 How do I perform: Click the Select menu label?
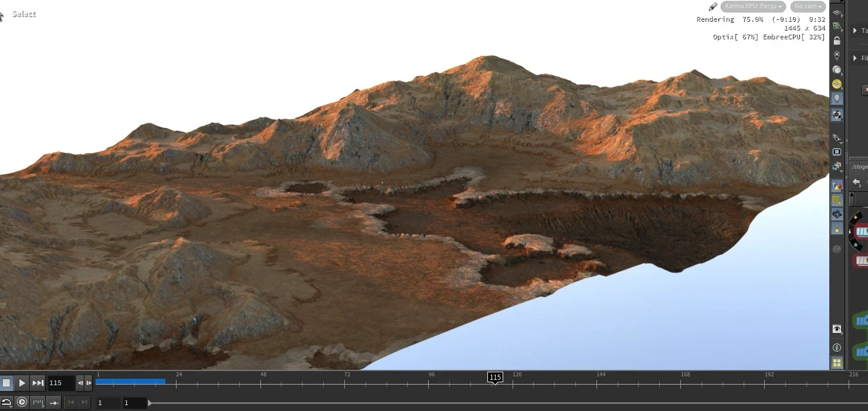pyautogui.click(x=23, y=14)
